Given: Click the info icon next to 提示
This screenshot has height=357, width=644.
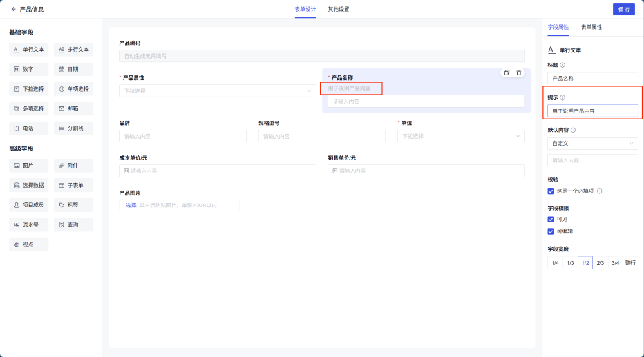Looking at the screenshot, I should coord(562,97).
